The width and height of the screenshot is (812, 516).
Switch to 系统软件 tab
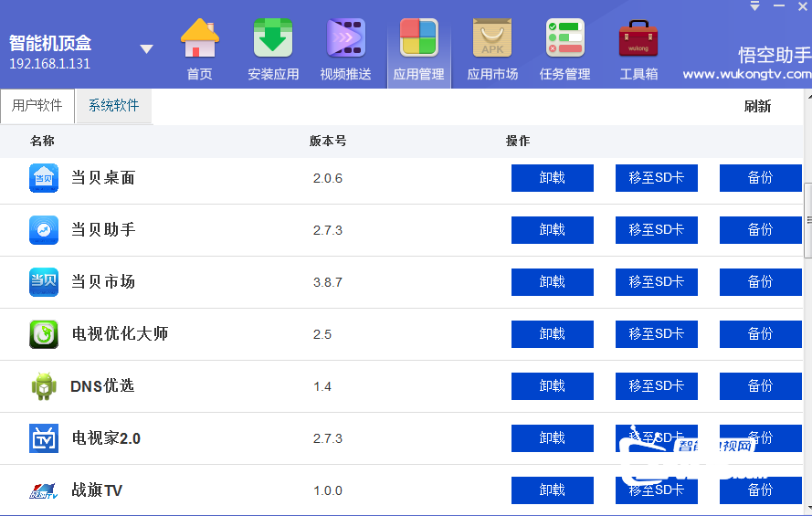tap(114, 106)
